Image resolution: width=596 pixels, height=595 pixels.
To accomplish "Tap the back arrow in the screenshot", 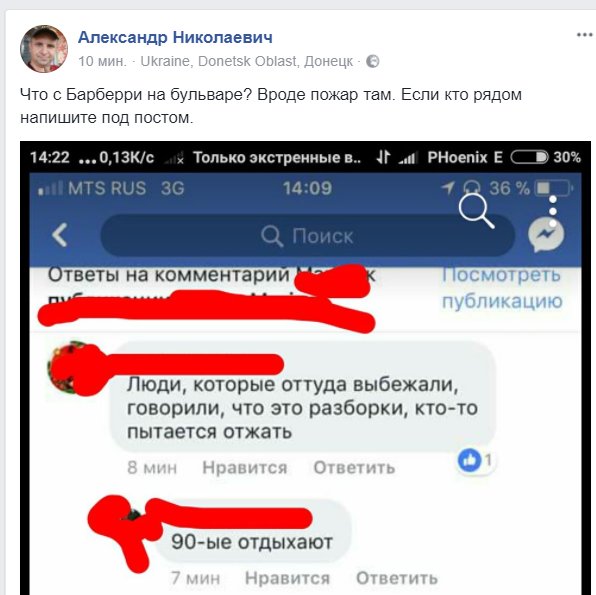I will 60,235.
